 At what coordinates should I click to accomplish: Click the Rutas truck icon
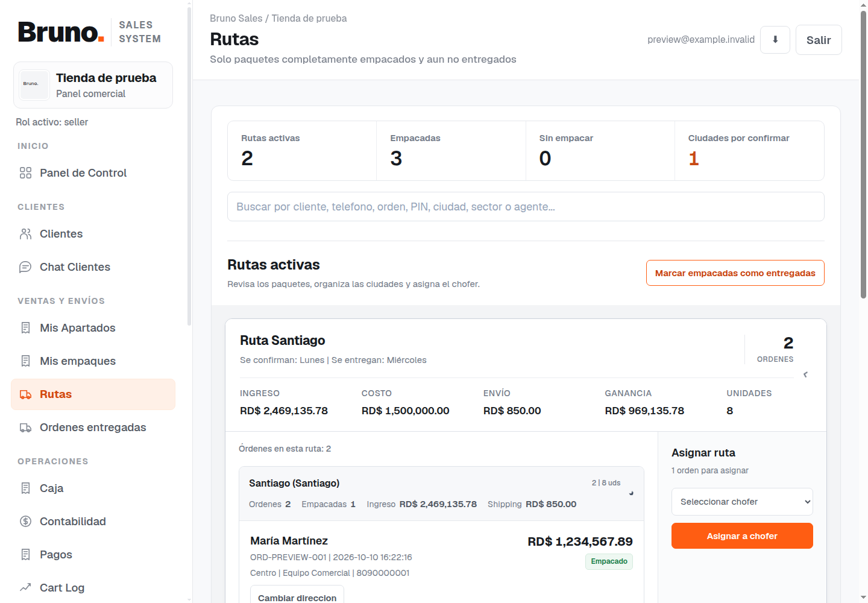pos(25,394)
